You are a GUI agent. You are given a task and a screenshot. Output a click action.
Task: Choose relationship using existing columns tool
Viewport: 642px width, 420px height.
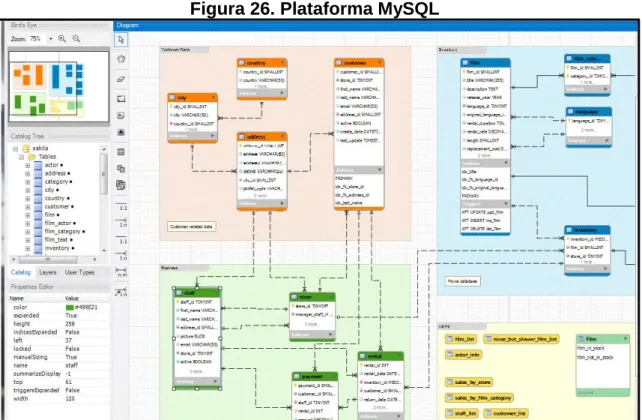(x=121, y=291)
